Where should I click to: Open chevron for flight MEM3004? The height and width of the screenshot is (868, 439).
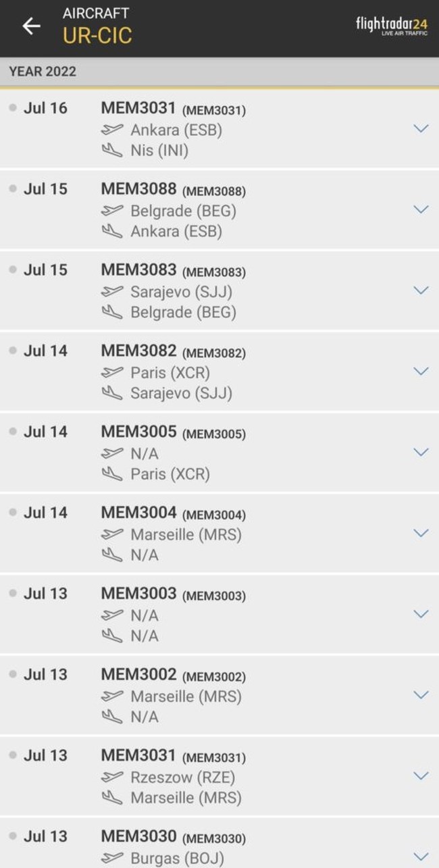[421, 533]
